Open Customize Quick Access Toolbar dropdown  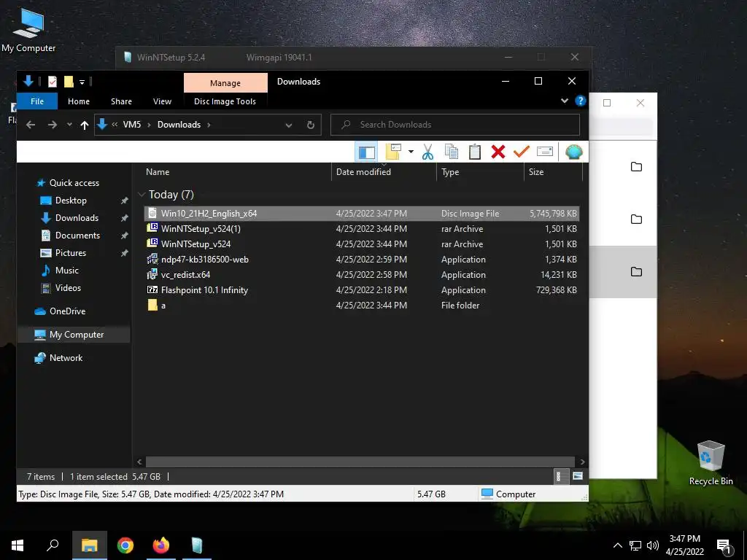click(x=82, y=82)
